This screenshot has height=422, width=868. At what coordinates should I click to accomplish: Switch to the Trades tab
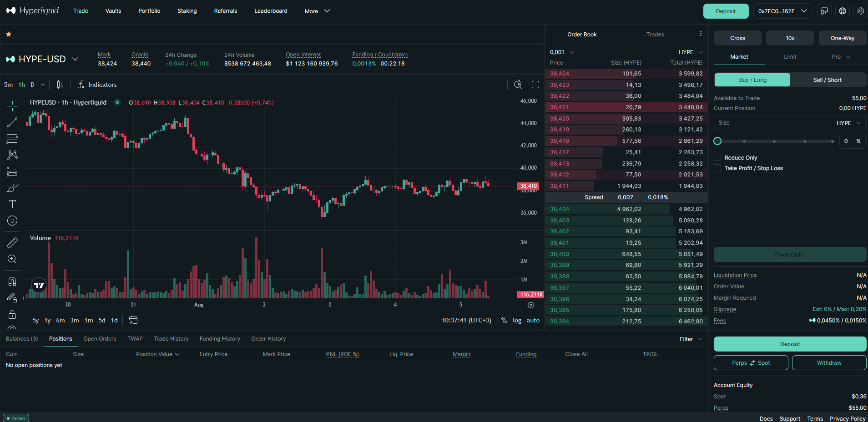655,34
